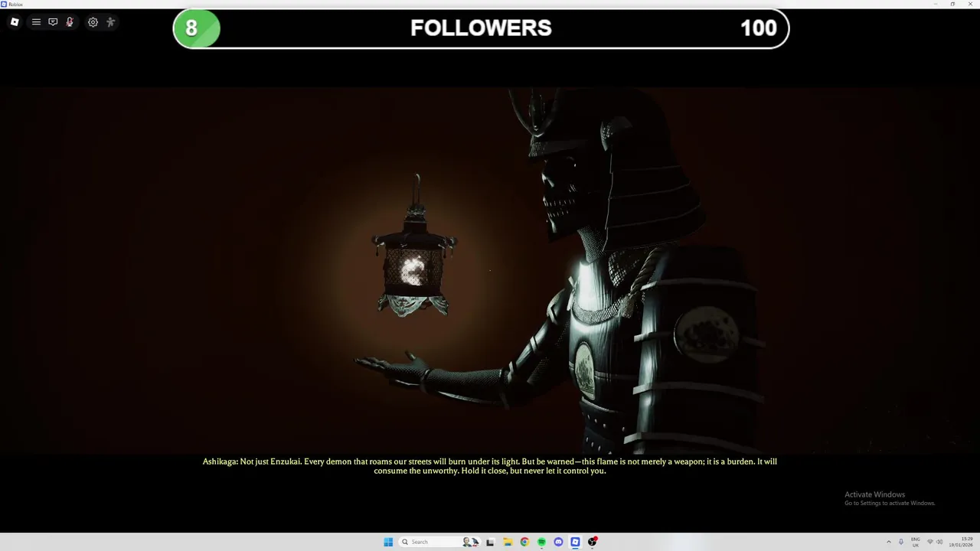
Task: Click the system tray microphone icon
Action: pos(901,542)
